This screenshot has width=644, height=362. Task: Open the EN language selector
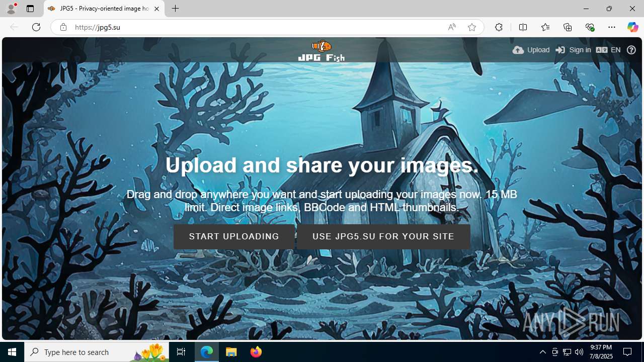(608, 50)
